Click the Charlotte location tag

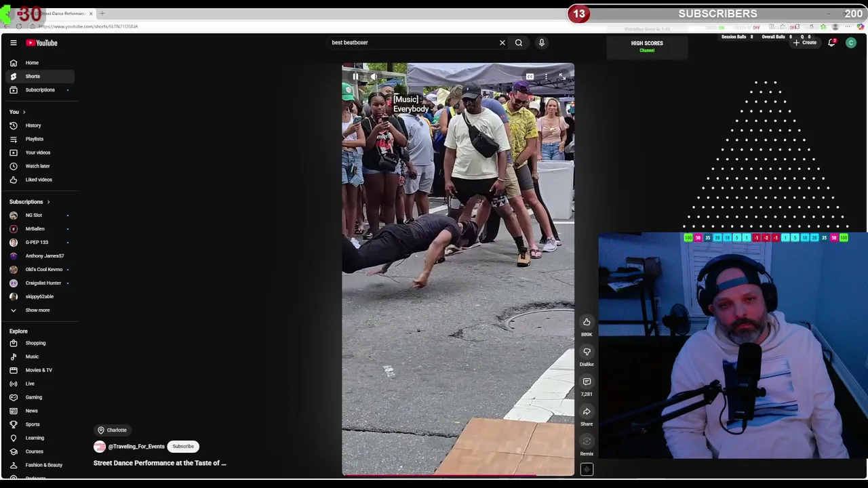pyautogui.click(x=113, y=430)
